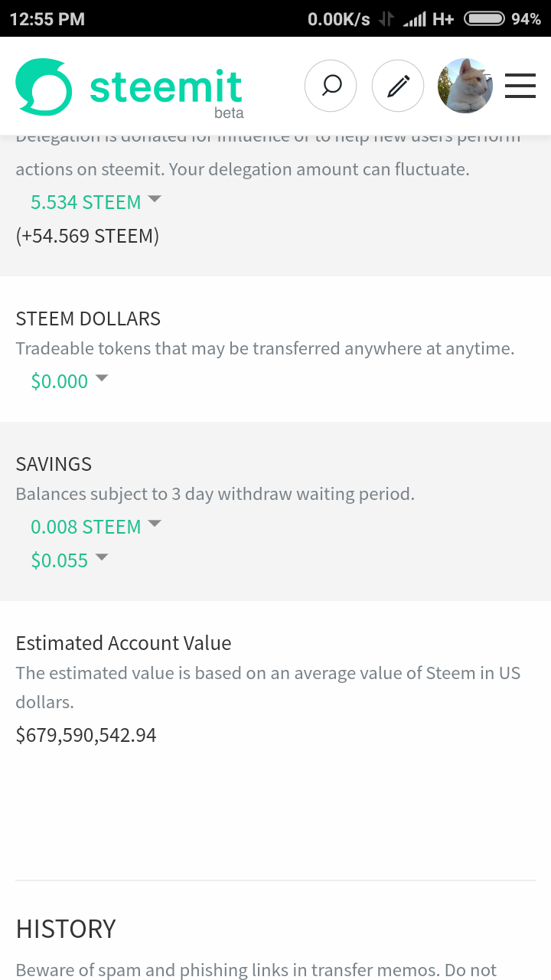
Task: Click the steemit wordmark text
Action: tap(166, 88)
